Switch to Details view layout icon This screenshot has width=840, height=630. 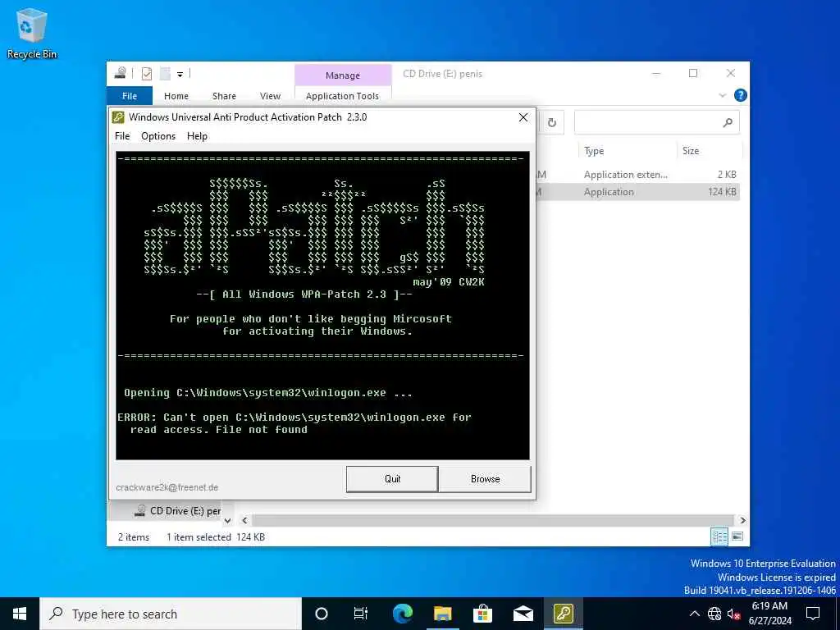(x=719, y=536)
